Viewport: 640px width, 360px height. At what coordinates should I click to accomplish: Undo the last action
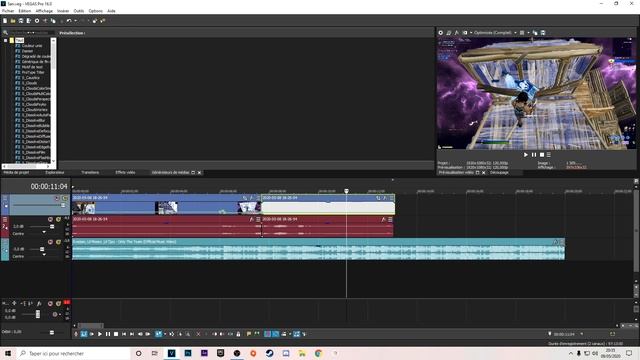(x=69, y=20)
